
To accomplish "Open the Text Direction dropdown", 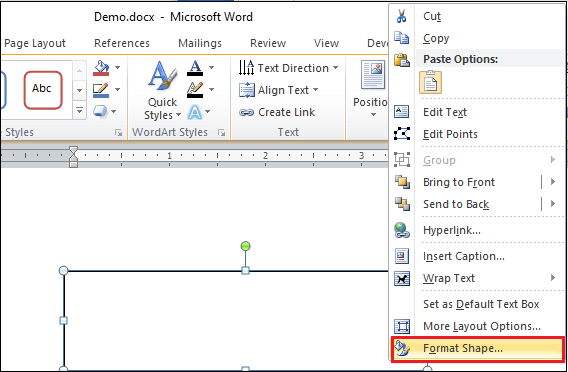I will [335, 68].
